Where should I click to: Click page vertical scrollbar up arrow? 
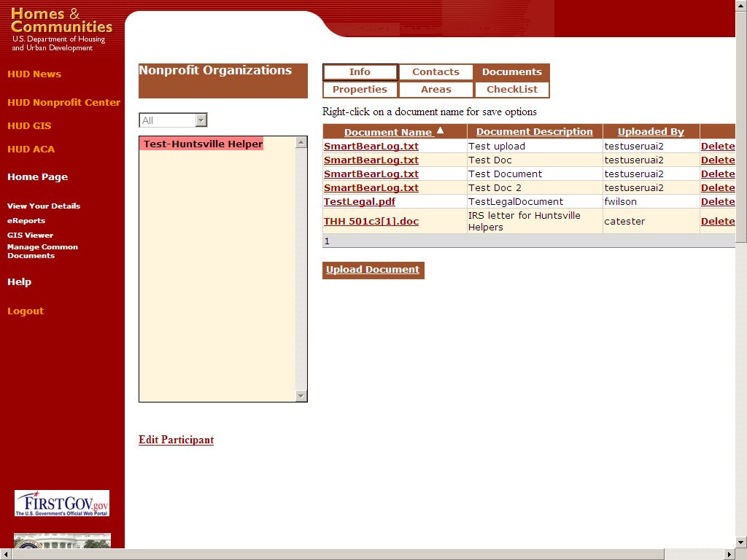pos(741,6)
